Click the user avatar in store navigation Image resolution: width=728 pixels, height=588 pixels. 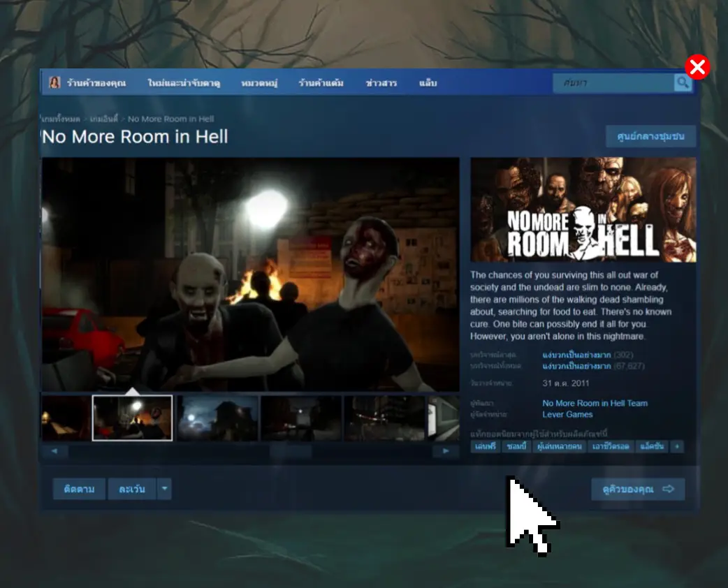54,83
